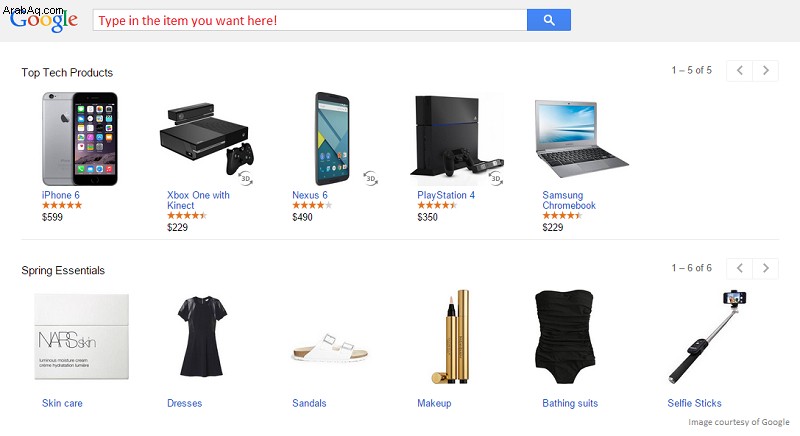Screen dimensions: 800x436
Task: Open 3D view for Nexus 6
Action: (x=371, y=178)
